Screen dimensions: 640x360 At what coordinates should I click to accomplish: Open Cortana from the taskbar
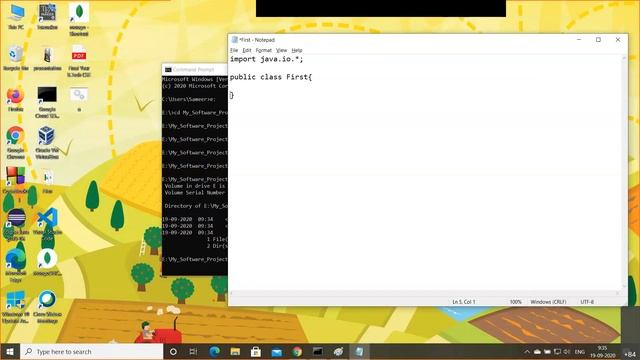point(173,351)
